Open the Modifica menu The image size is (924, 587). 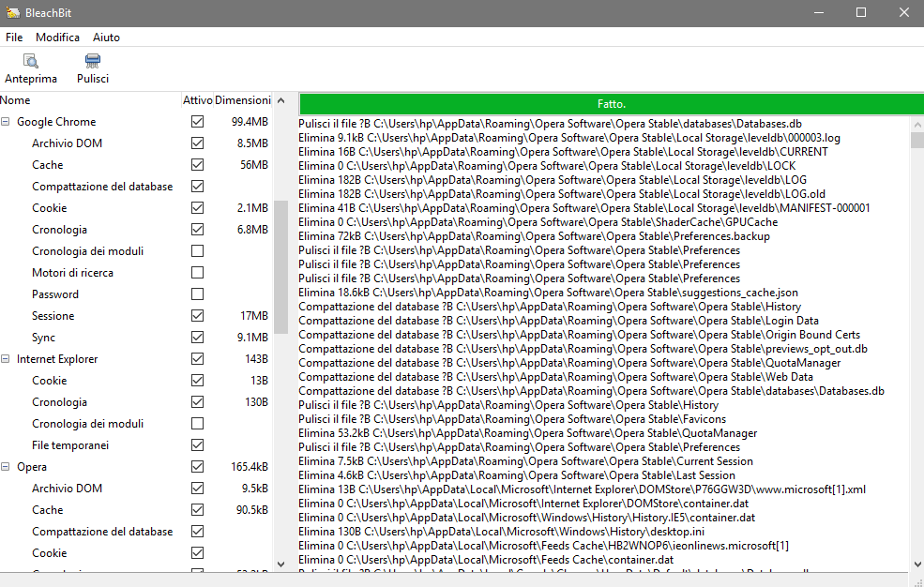tap(57, 37)
